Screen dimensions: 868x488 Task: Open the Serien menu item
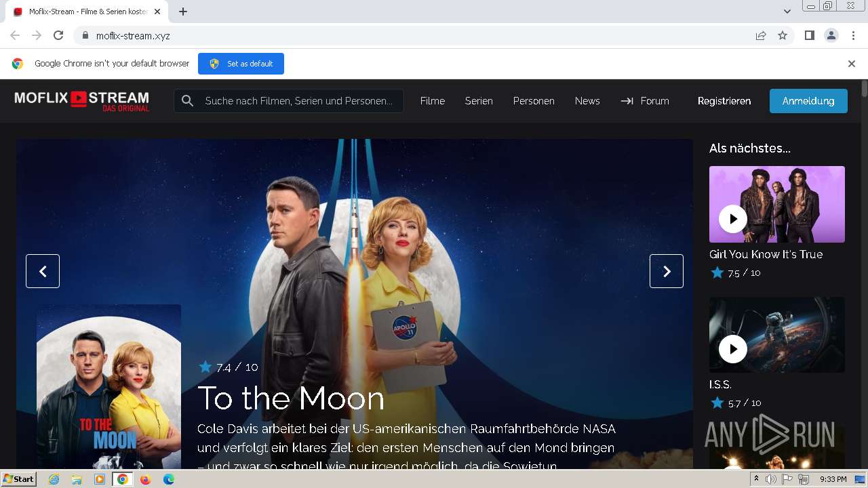click(x=479, y=101)
